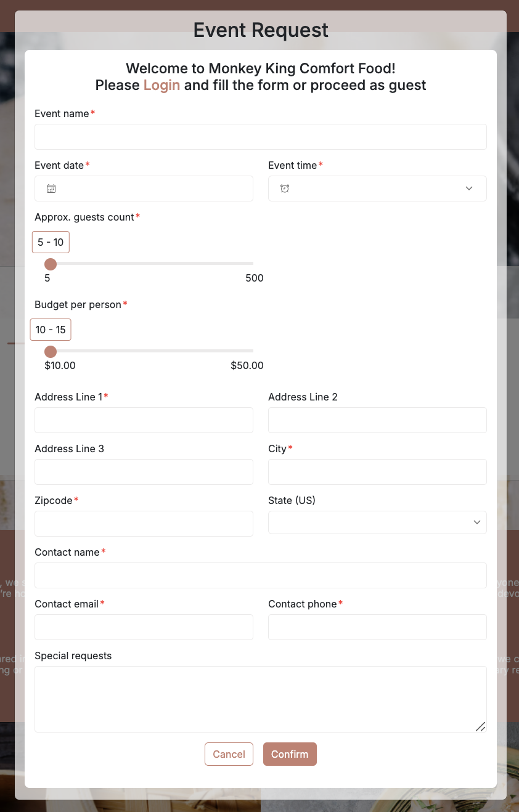Image resolution: width=519 pixels, height=812 pixels.
Task: Click the Contact email field
Action: point(144,627)
